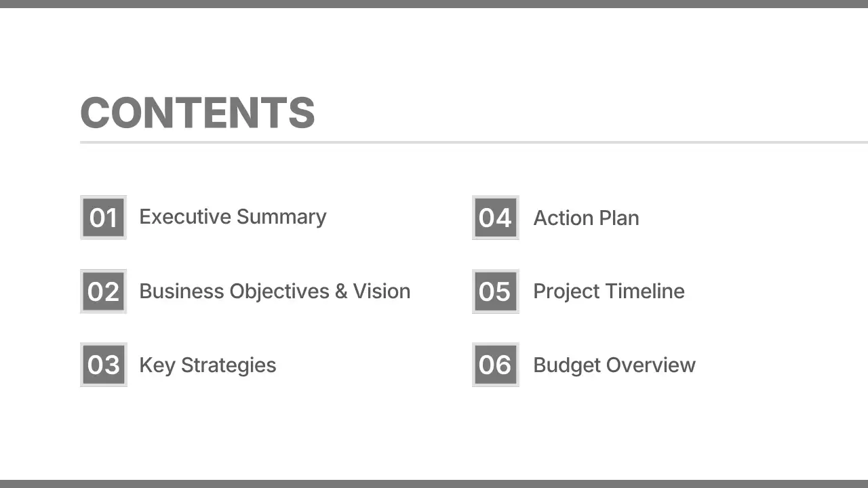Select the CONTENTS title text
Viewport: 868px width, 488px height.
click(197, 113)
